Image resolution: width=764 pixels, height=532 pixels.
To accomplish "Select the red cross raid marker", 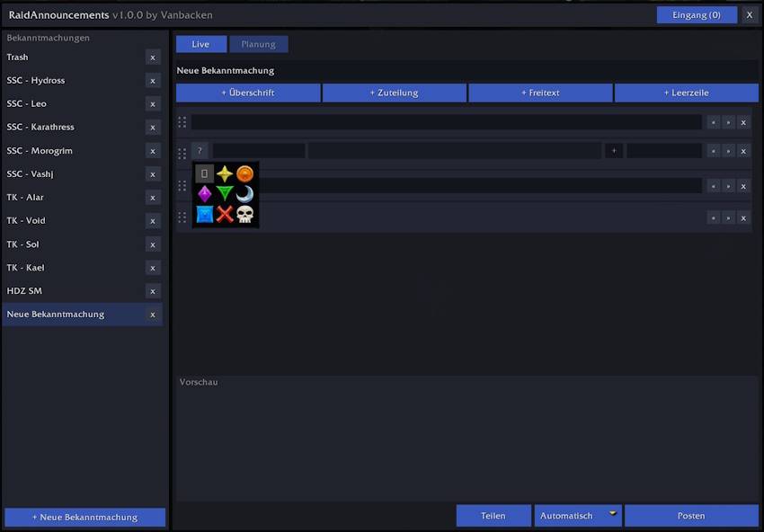I will click(225, 214).
